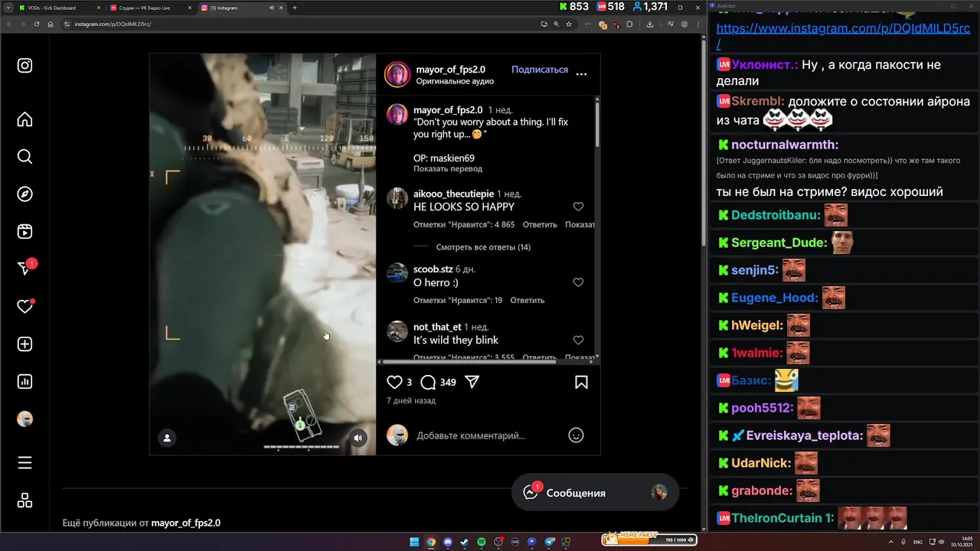Open the Also from Meta grid icon
980x551 pixels.
(x=24, y=500)
